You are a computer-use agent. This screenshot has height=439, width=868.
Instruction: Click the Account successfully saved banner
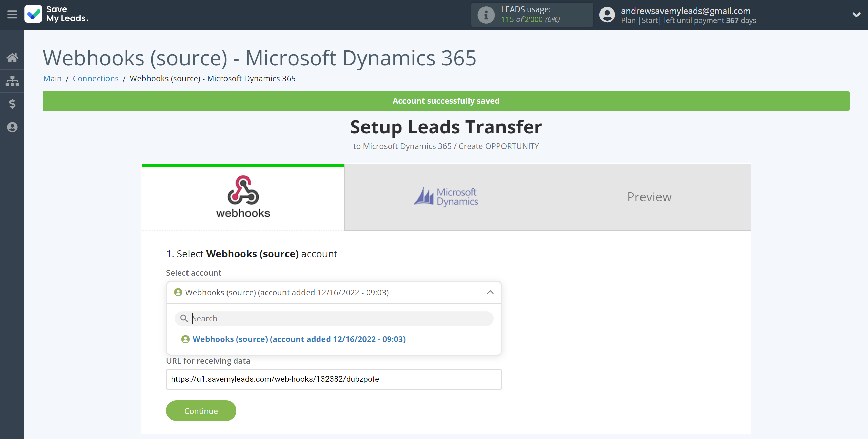pos(446,101)
